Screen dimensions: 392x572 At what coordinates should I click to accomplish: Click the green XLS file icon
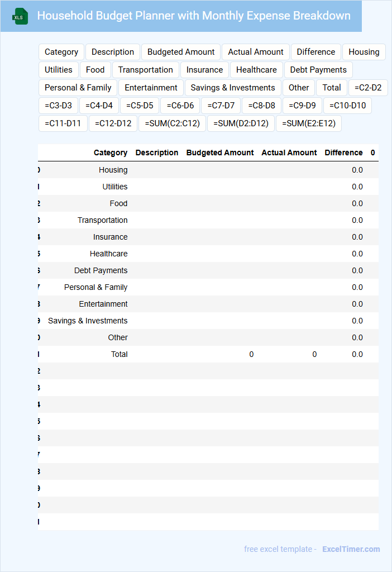tap(20, 17)
